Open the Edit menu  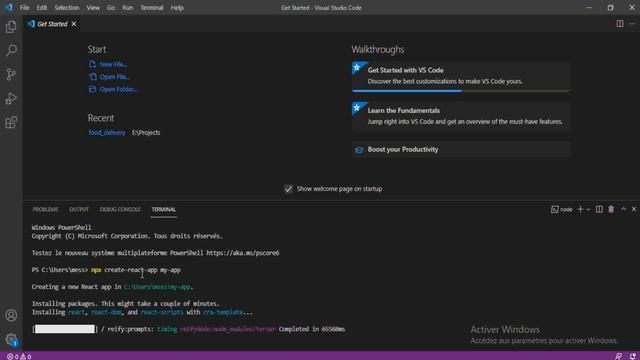pos(42,8)
